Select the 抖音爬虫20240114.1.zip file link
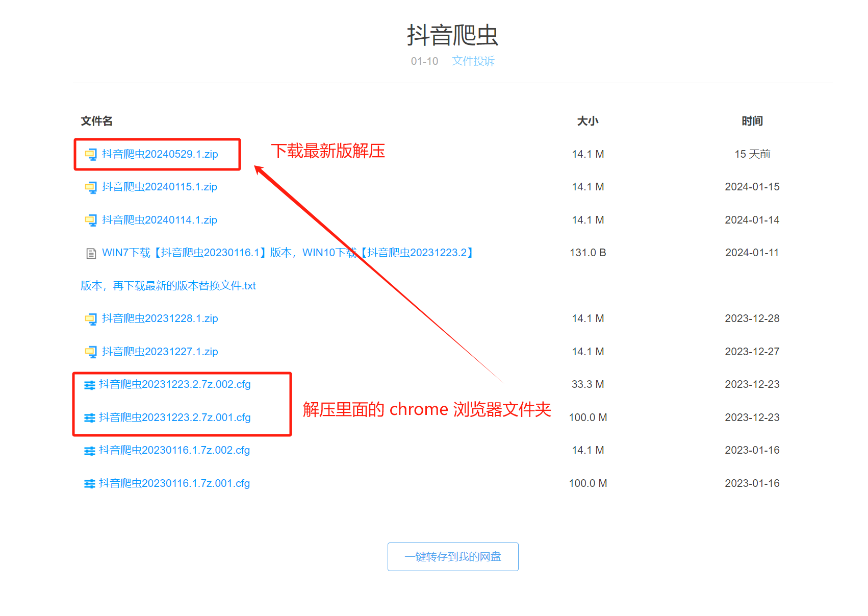 coord(160,220)
